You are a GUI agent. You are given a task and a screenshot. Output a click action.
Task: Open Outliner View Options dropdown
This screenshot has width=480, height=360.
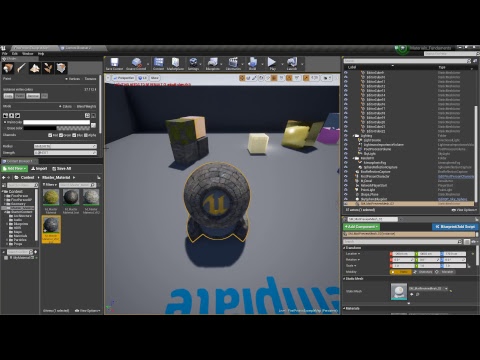point(464,210)
